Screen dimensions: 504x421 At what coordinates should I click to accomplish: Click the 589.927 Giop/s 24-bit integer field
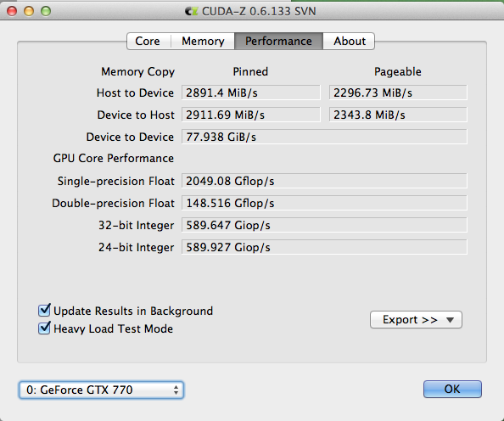(324, 247)
